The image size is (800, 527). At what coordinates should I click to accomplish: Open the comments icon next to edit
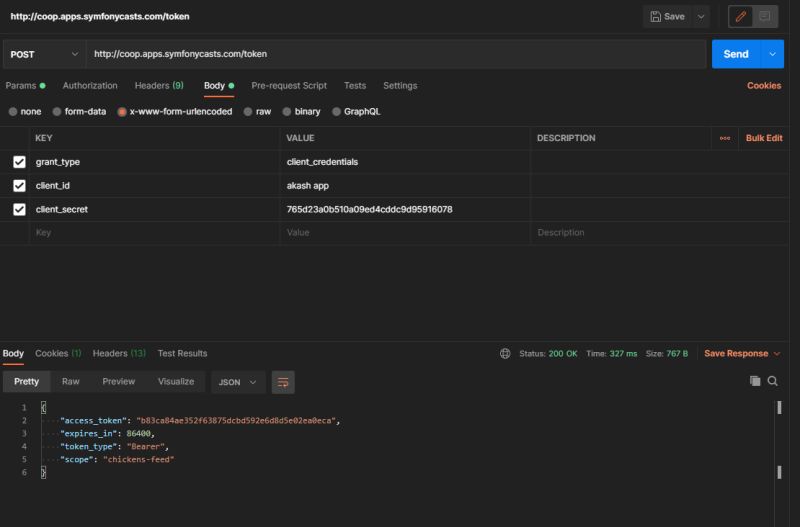pos(765,17)
